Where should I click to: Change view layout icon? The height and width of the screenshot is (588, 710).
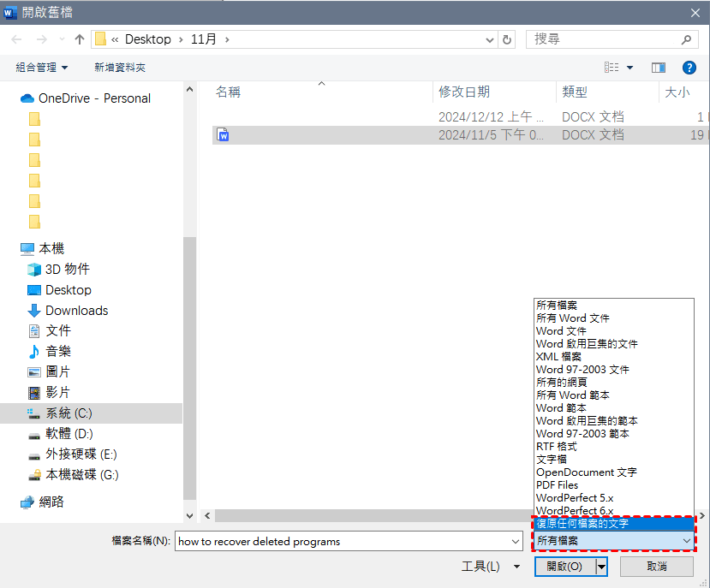tap(612, 68)
